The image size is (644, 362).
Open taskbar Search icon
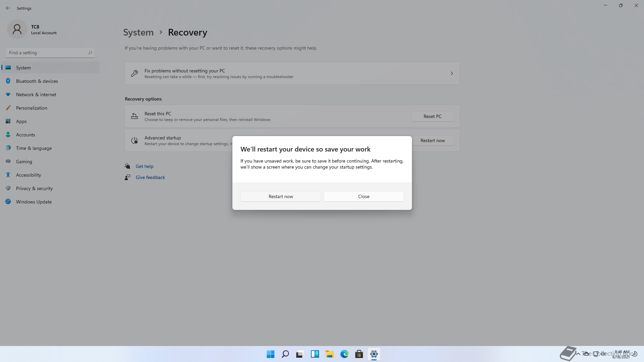(285, 354)
